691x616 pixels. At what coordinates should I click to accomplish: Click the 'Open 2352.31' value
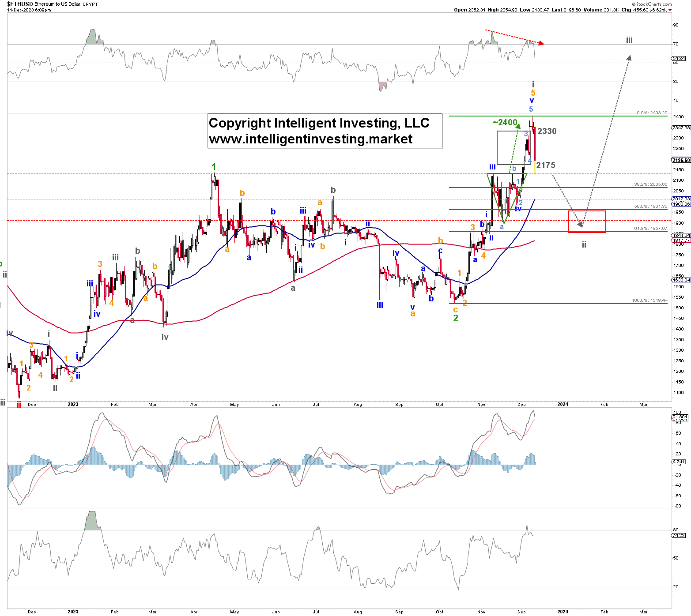470,10
